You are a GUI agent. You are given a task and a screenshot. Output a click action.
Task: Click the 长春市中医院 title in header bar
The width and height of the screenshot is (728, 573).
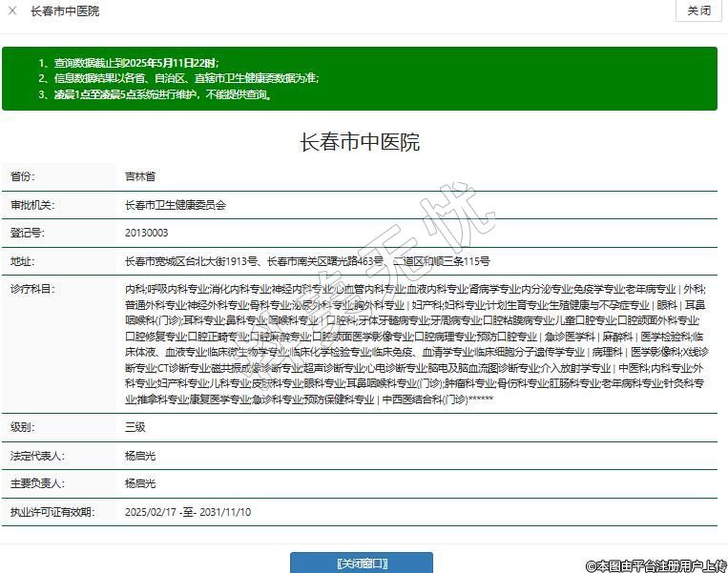(65, 11)
